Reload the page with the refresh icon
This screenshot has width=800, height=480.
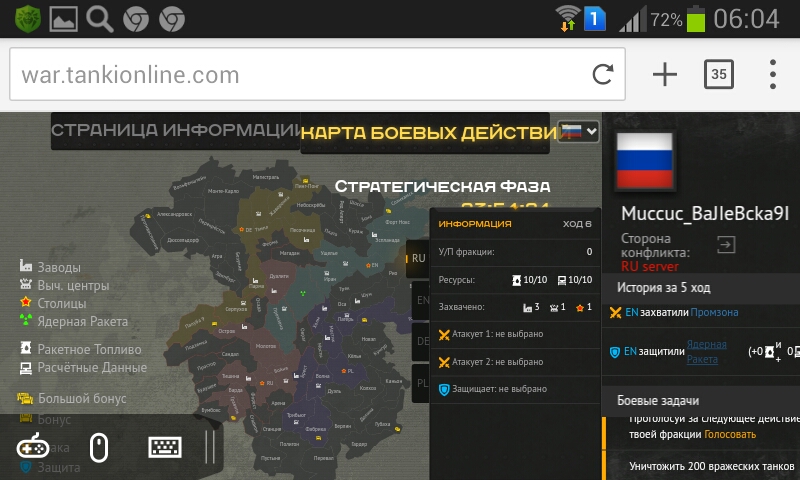(603, 74)
